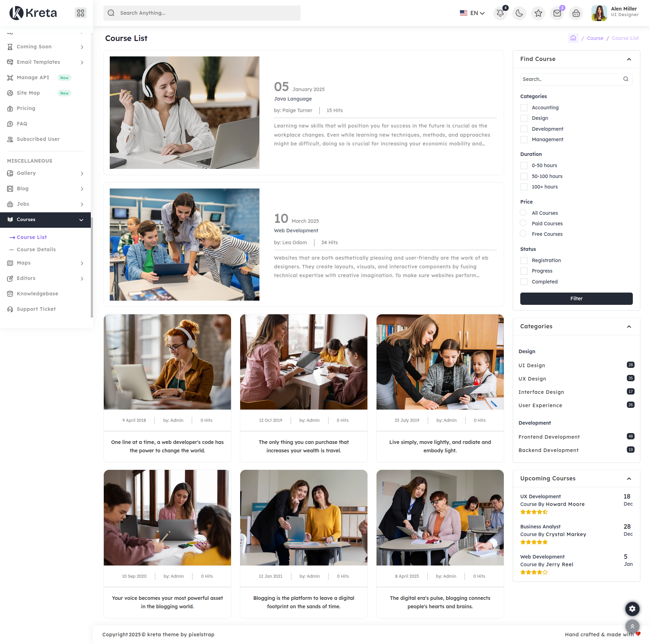
Task: Open the notifications bell icon
Action: click(500, 13)
